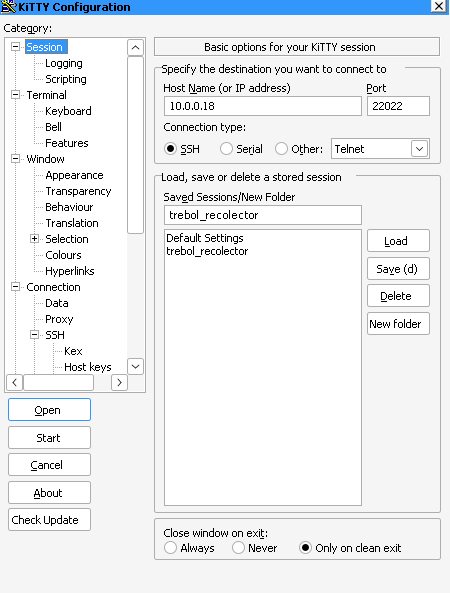Open Colours settings
The image size is (450, 593).
coord(63,255)
